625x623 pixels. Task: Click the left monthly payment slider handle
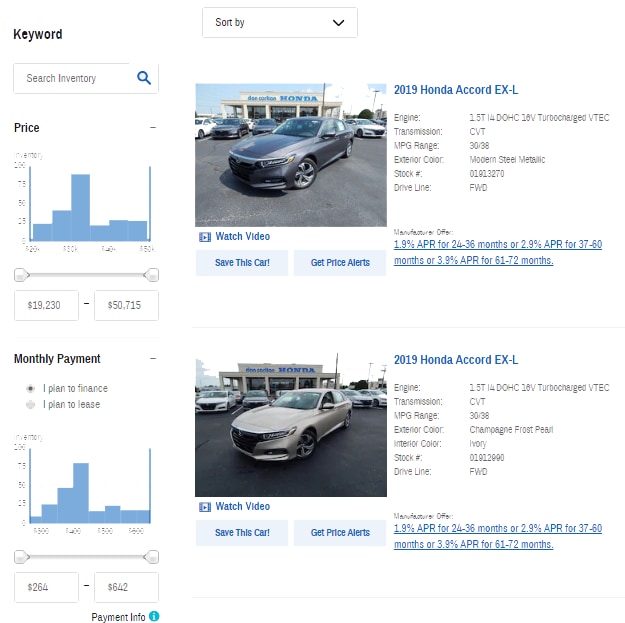(22, 557)
